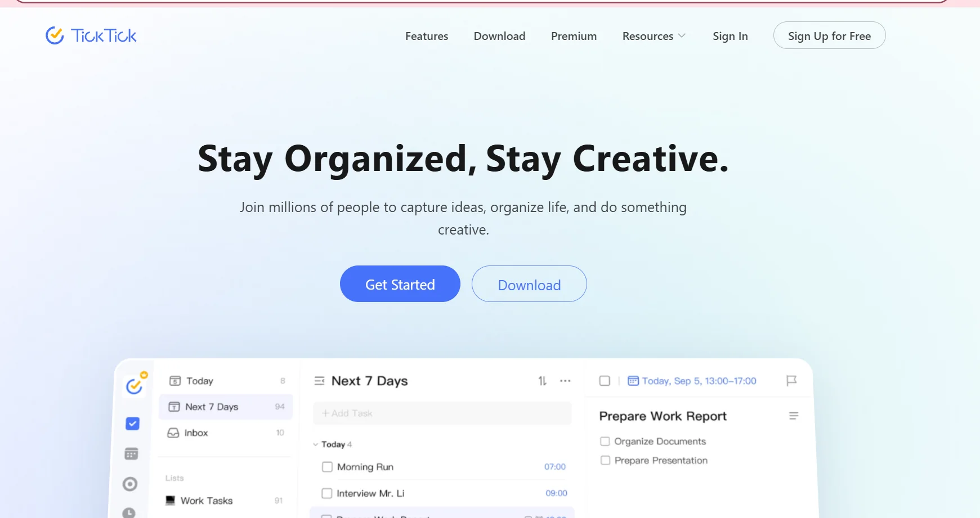This screenshot has height=518, width=980.
Task: Mark Interview Mr. Li as complete
Action: pos(327,493)
